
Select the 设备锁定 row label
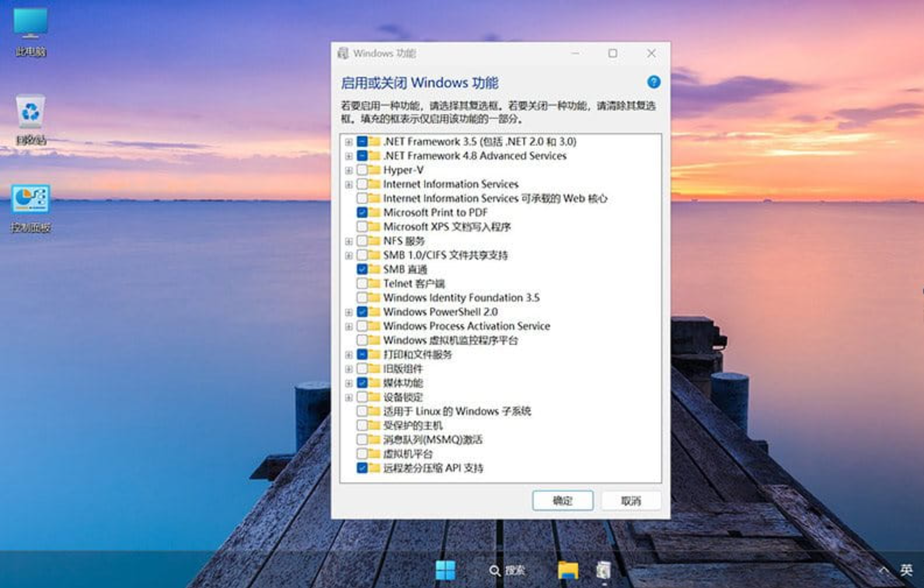pyautogui.click(x=403, y=397)
